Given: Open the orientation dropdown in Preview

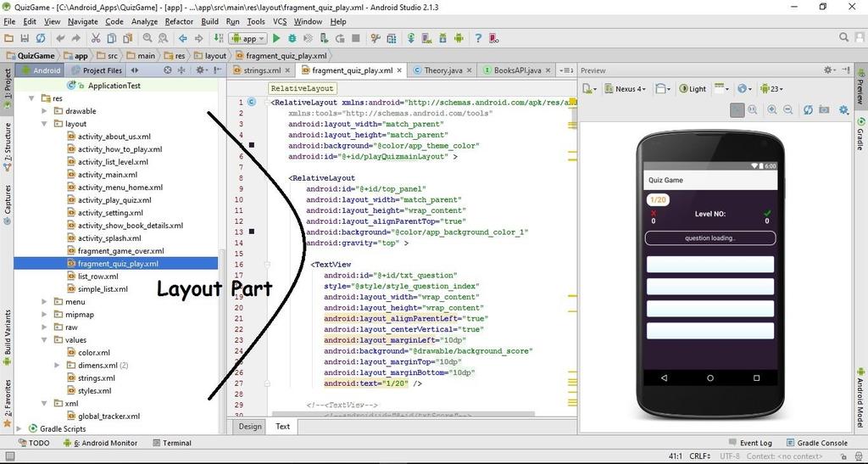Looking at the screenshot, I should (663, 88).
